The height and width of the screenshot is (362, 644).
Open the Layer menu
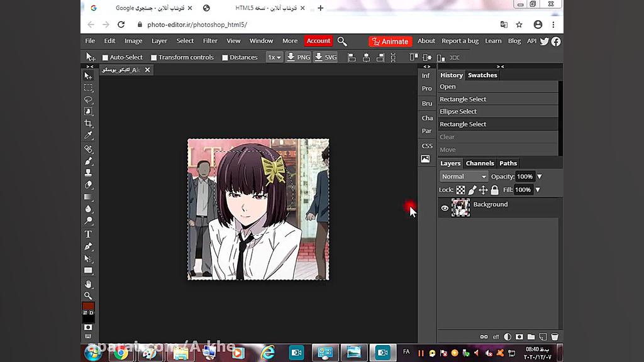[x=159, y=41]
